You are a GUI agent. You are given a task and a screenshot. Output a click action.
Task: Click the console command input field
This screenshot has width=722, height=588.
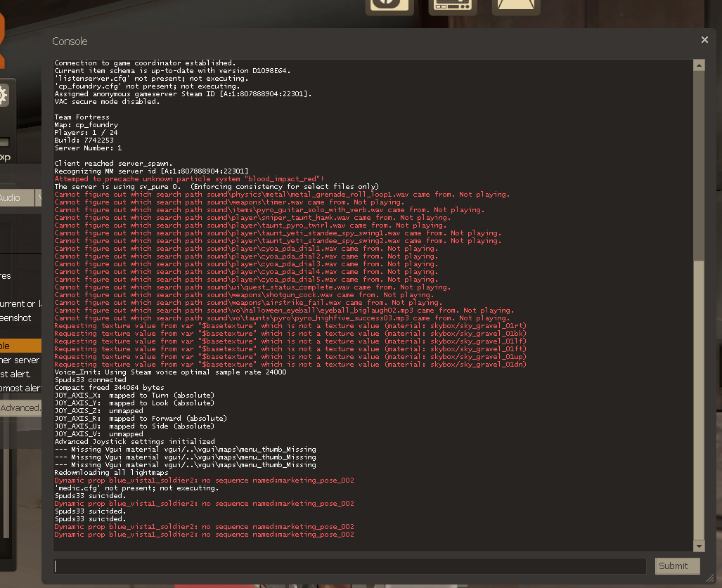(x=349, y=566)
